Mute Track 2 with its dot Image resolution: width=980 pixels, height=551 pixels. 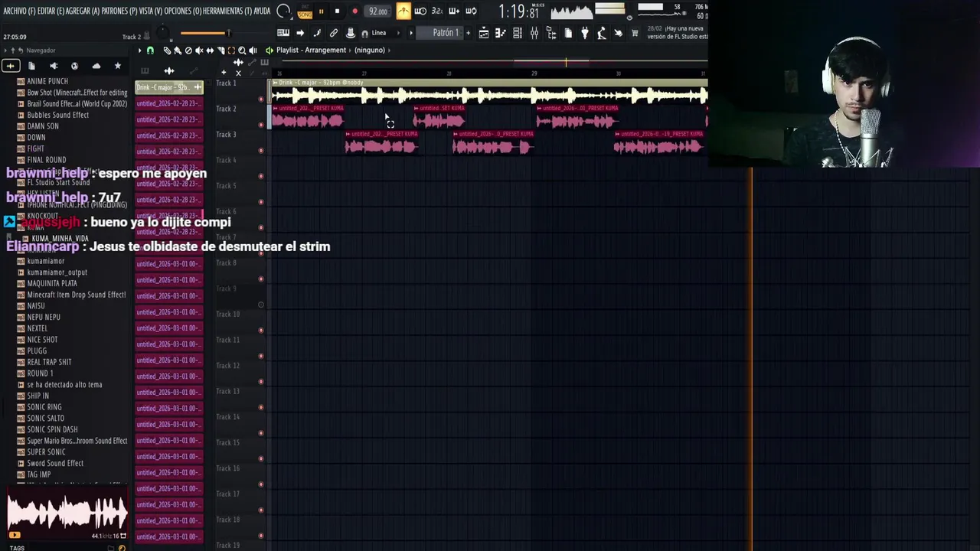click(260, 125)
